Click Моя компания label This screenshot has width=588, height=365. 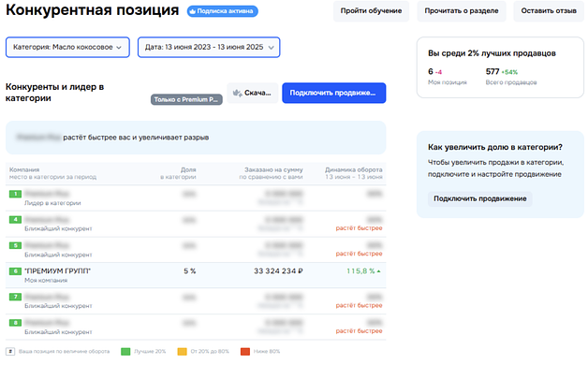coord(46,281)
